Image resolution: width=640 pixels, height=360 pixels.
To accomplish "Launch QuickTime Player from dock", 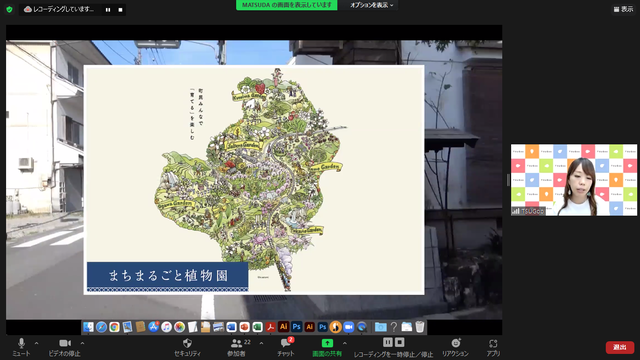I will (362, 327).
